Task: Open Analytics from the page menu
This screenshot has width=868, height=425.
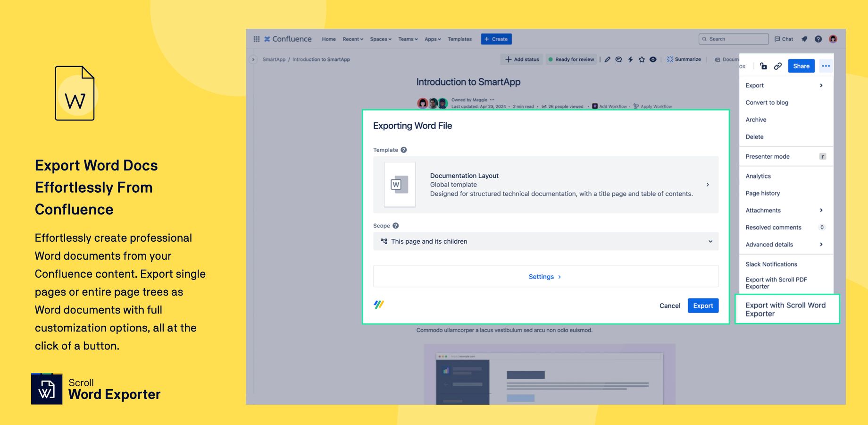Action: coord(758,176)
